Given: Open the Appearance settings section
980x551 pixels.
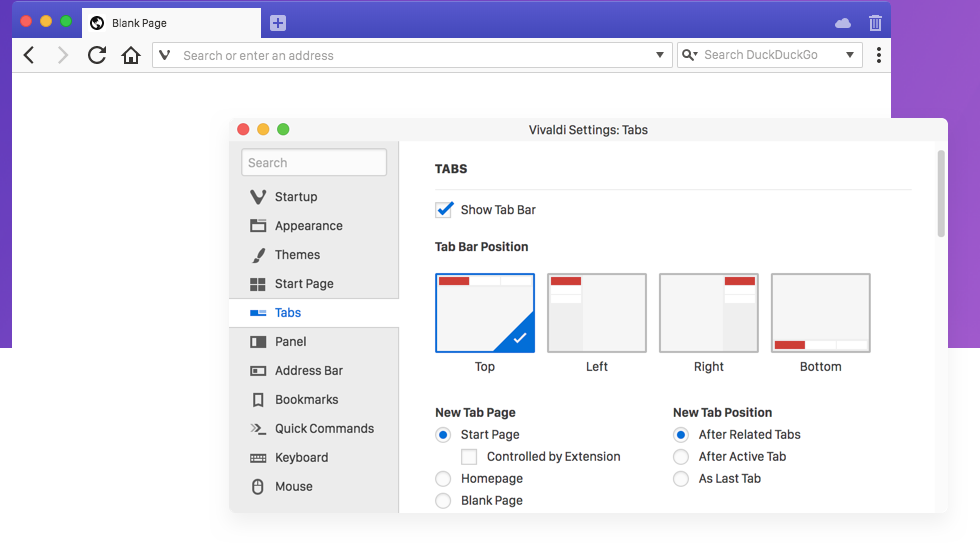Looking at the screenshot, I should [314, 226].
